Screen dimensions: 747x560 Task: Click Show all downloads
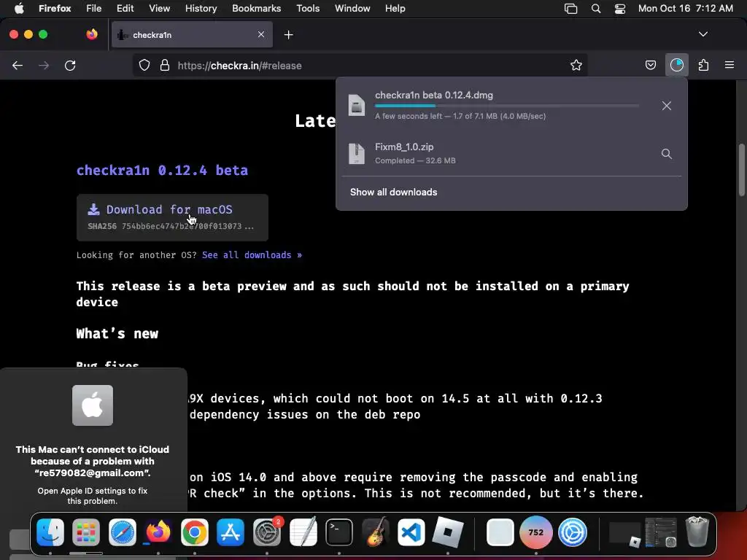coord(393,192)
